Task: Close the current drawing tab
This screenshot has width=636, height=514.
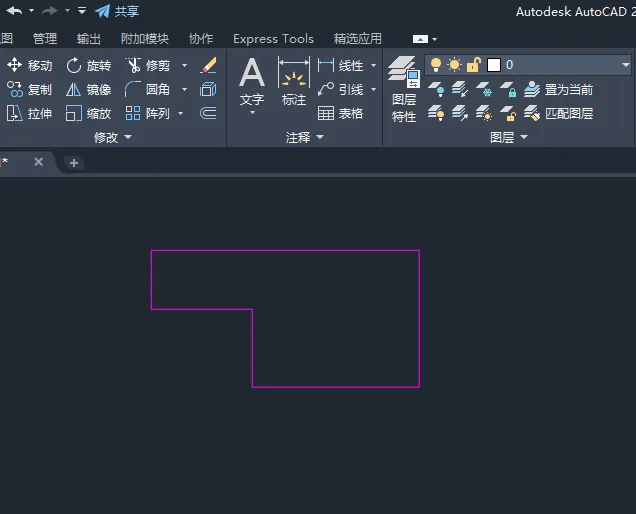Action: (39, 162)
